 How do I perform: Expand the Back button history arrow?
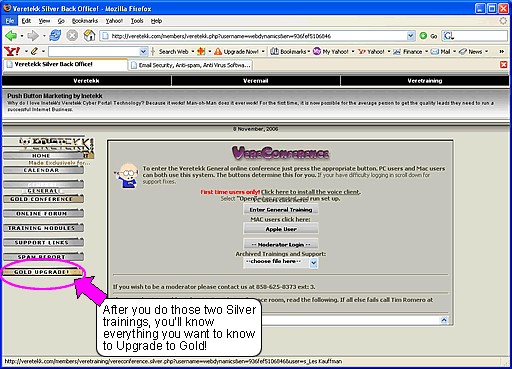pyautogui.click(x=22, y=36)
